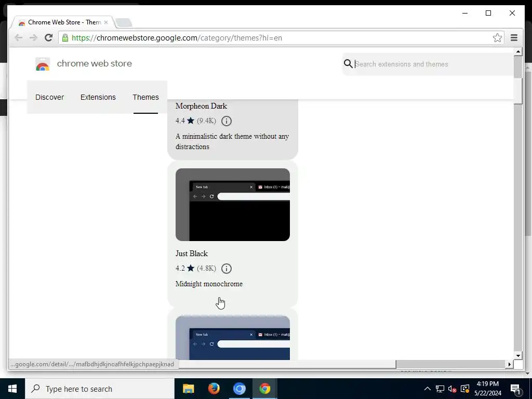Launch File Explorer from the taskbar
Screen dimensions: 532x399
click(x=188, y=389)
